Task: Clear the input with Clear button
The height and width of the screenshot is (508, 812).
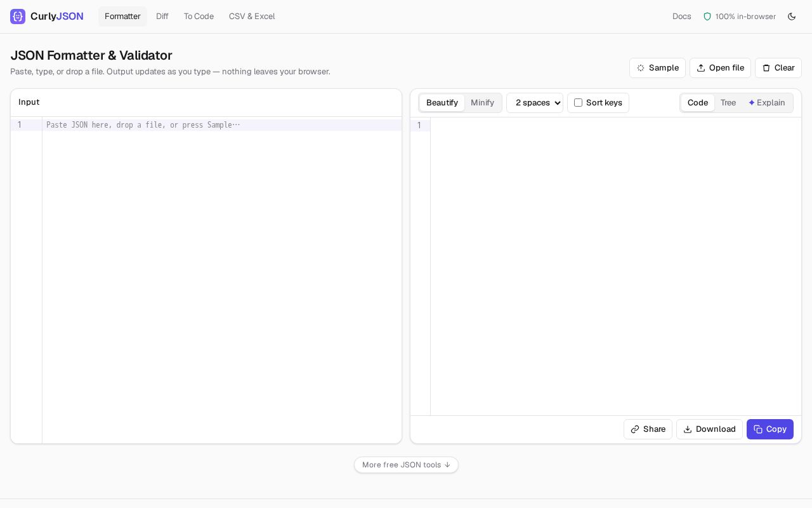Action: pyautogui.click(x=778, y=68)
